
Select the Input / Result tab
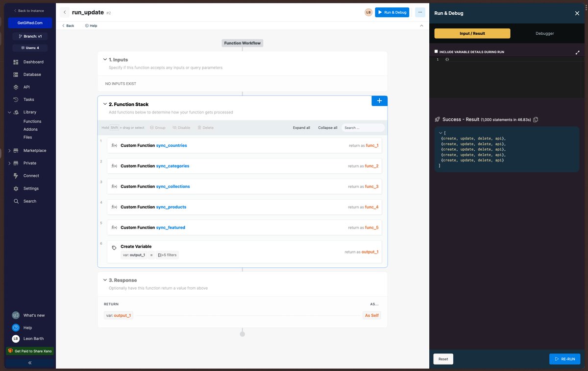(472, 33)
